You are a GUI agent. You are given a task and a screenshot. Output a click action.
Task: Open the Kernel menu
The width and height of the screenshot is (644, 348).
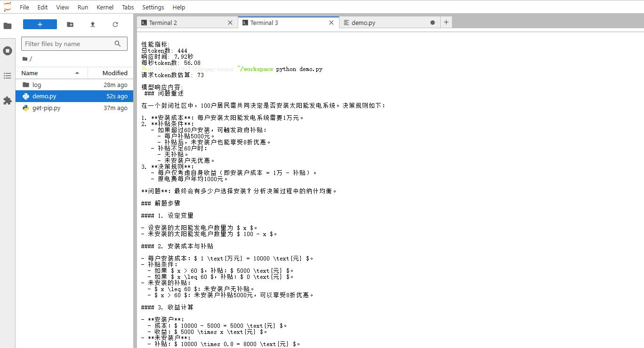(x=105, y=7)
